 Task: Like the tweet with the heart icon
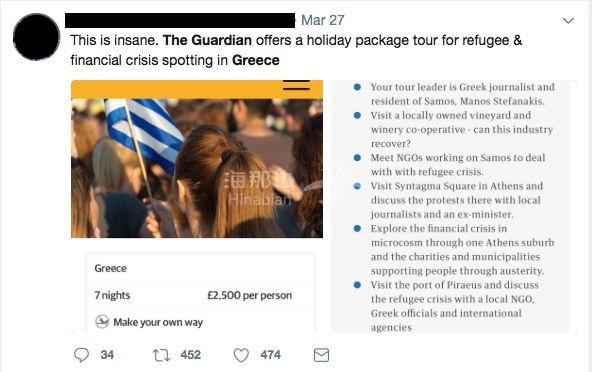pos(241,355)
